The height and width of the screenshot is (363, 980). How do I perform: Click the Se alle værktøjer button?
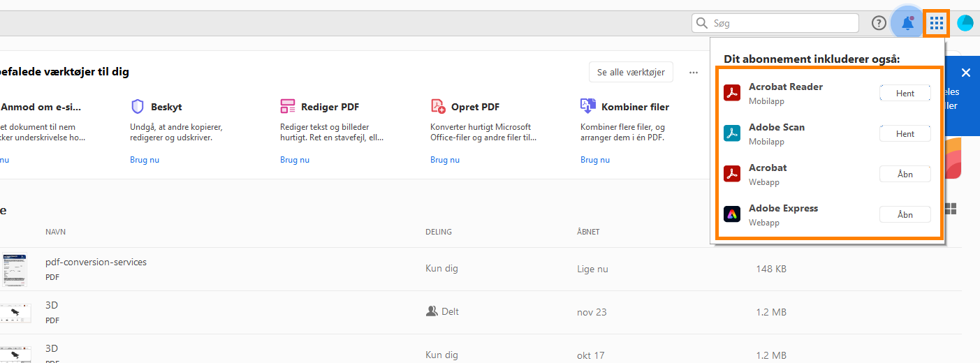(x=631, y=72)
